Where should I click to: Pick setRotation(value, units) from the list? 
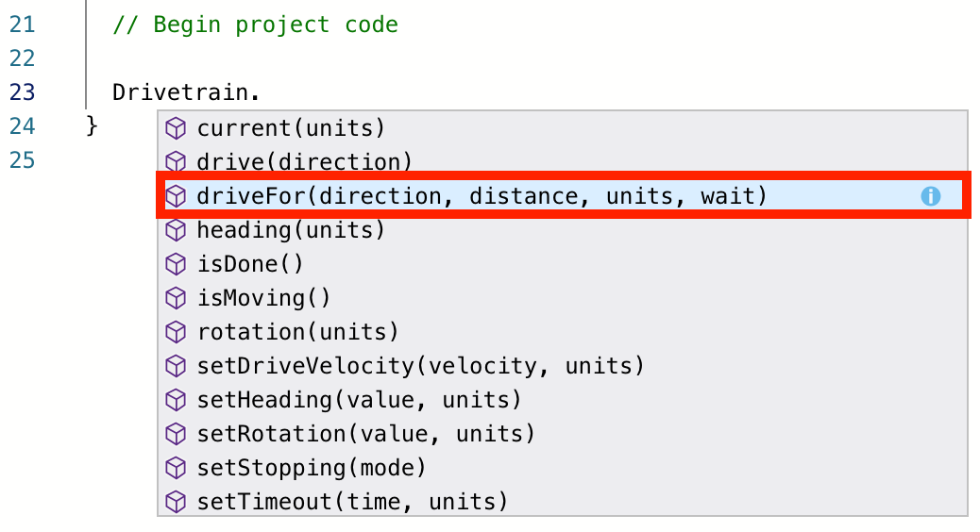[x=365, y=434]
